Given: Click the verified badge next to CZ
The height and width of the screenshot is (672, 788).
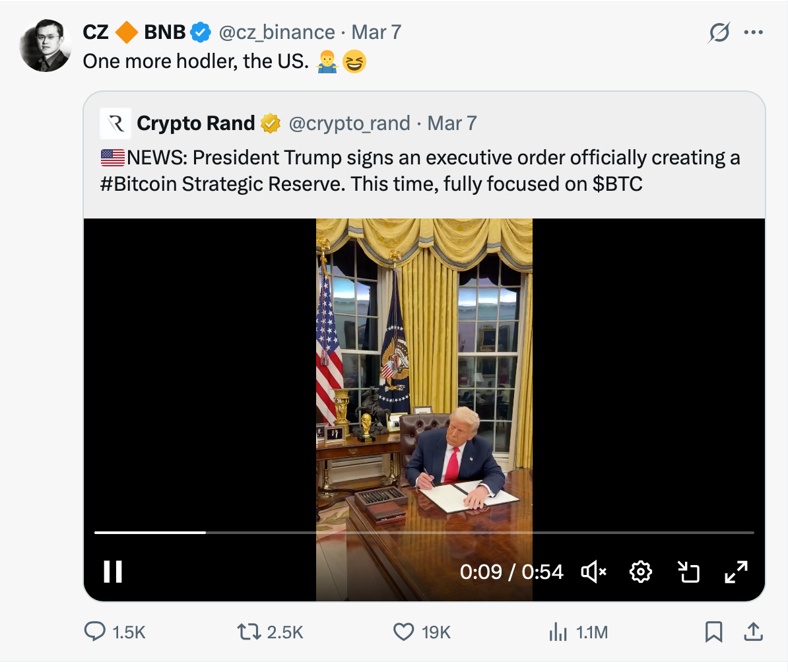Looking at the screenshot, I should click(x=199, y=32).
